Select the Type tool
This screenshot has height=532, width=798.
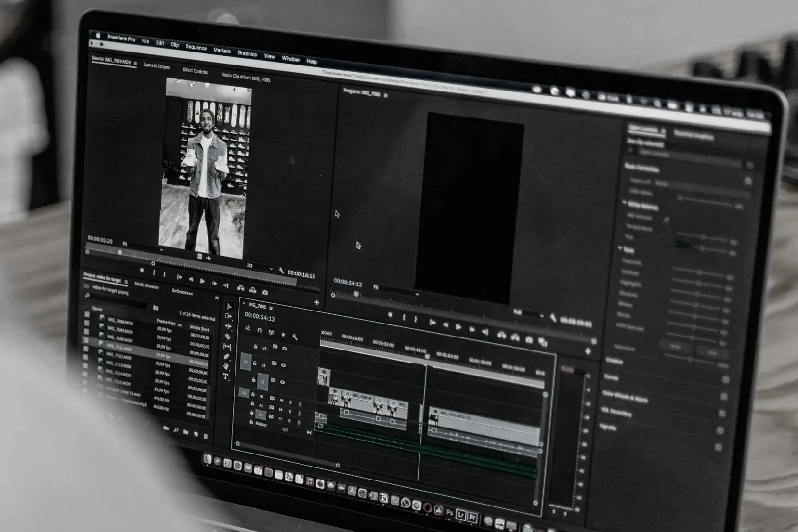(x=225, y=376)
